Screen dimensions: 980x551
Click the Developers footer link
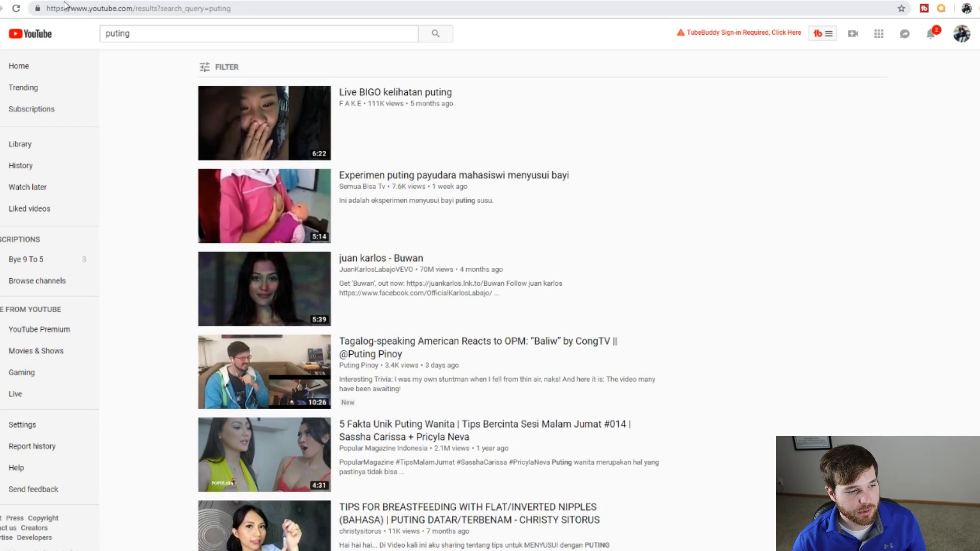(34, 537)
